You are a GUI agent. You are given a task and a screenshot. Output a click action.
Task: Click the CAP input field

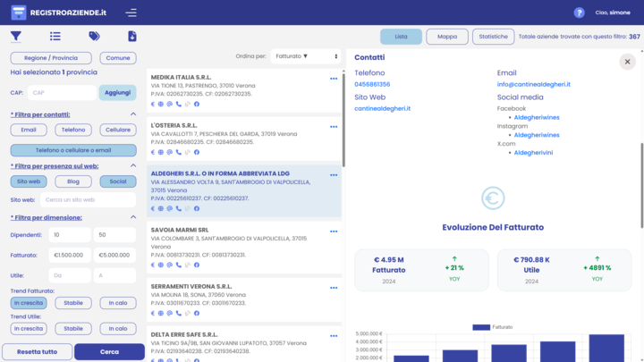61,93
